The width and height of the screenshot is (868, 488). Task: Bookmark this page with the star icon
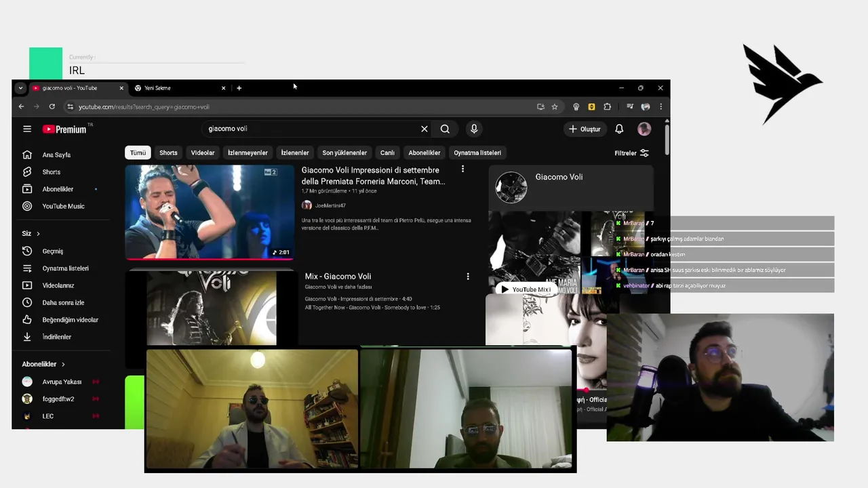click(x=555, y=106)
